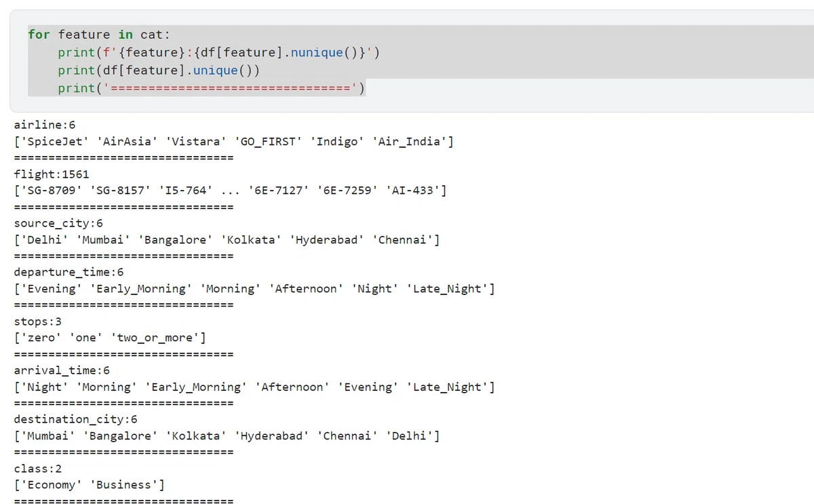
Task: Click 'Late_Night' in departure_time list
Action: (x=447, y=289)
